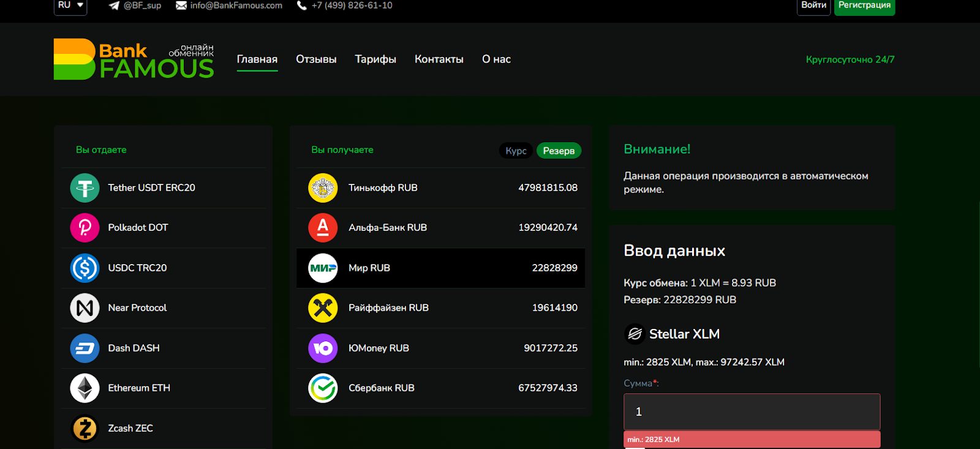Select Ethereum ETH currency name

[x=139, y=388]
